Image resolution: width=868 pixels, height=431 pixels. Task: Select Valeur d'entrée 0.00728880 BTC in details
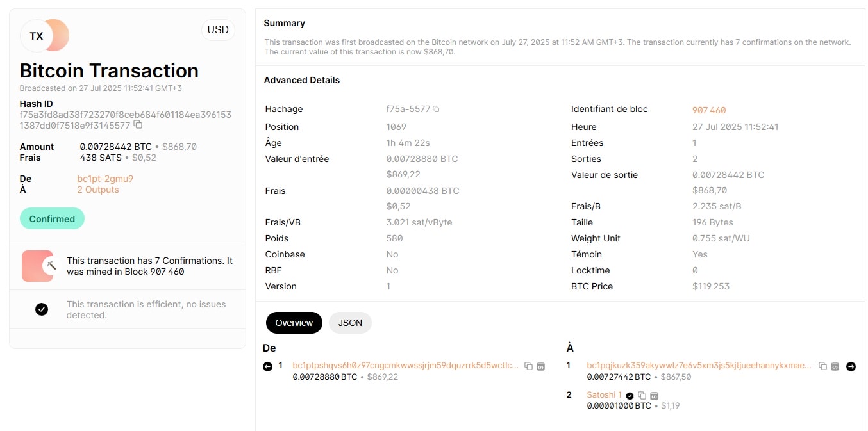click(422, 159)
